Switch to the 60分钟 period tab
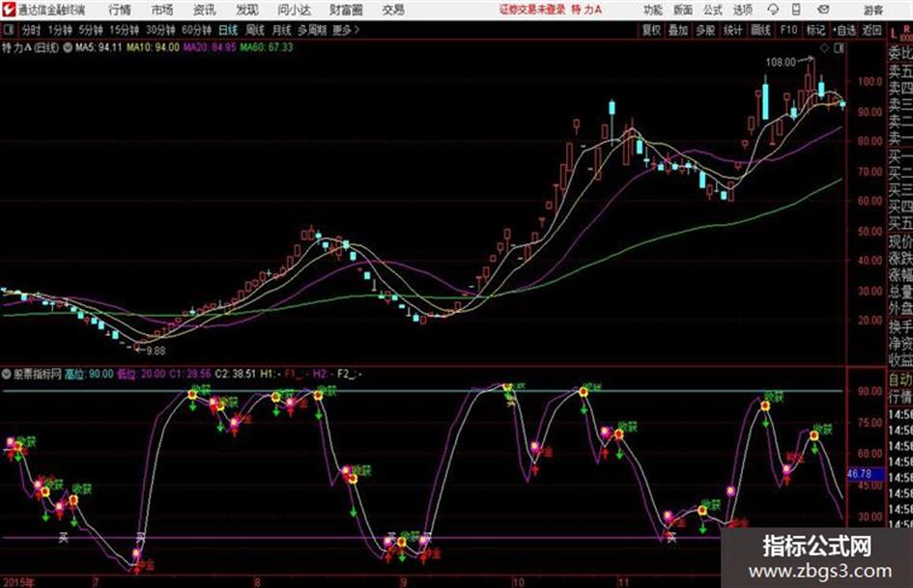This screenshot has width=913, height=588. [x=196, y=30]
